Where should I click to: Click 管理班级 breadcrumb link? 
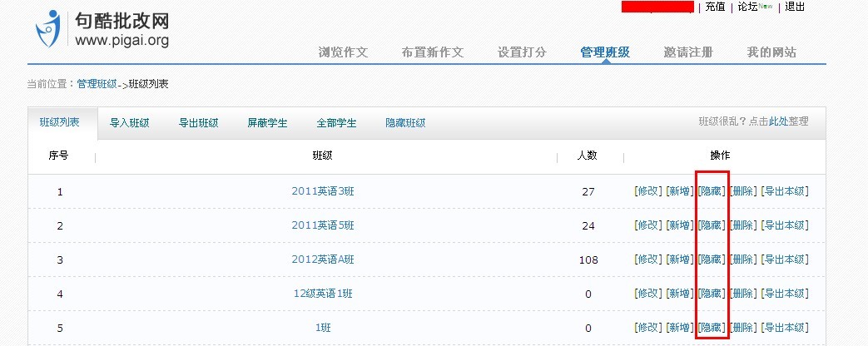coord(97,84)
